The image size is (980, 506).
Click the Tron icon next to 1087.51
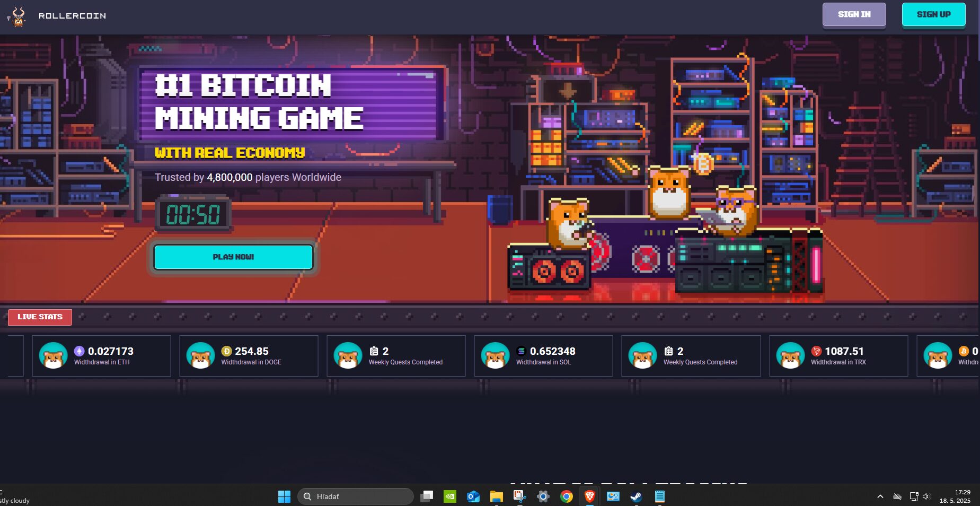(816, 351)
